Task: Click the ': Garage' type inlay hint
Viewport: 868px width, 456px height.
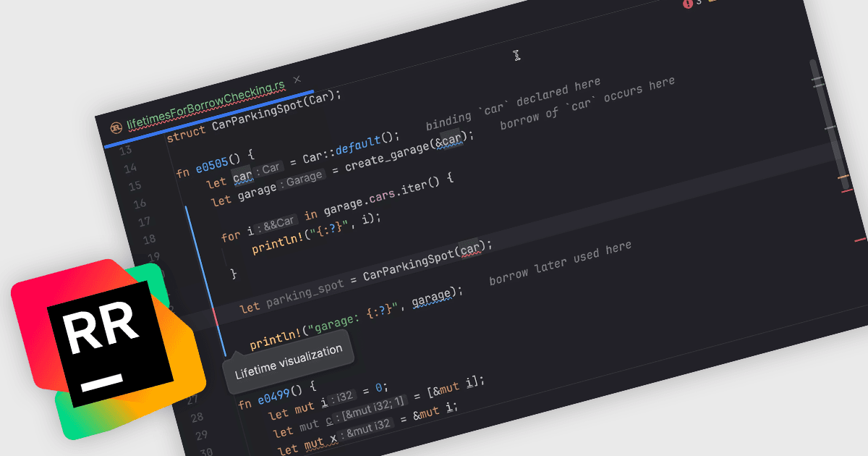Action: (303, 180)
